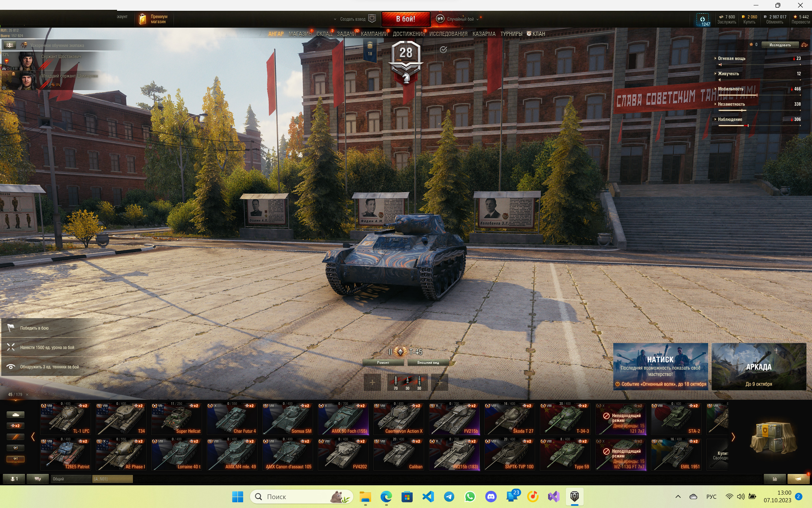Click the Ремонт button

(383, 363)
